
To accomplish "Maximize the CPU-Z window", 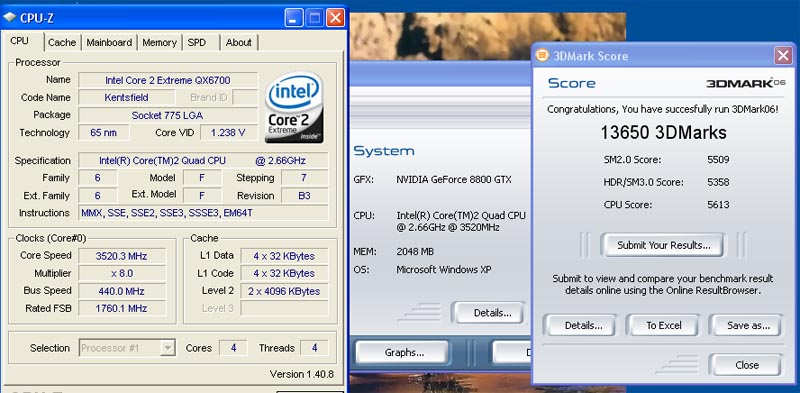I will (314, 18).
